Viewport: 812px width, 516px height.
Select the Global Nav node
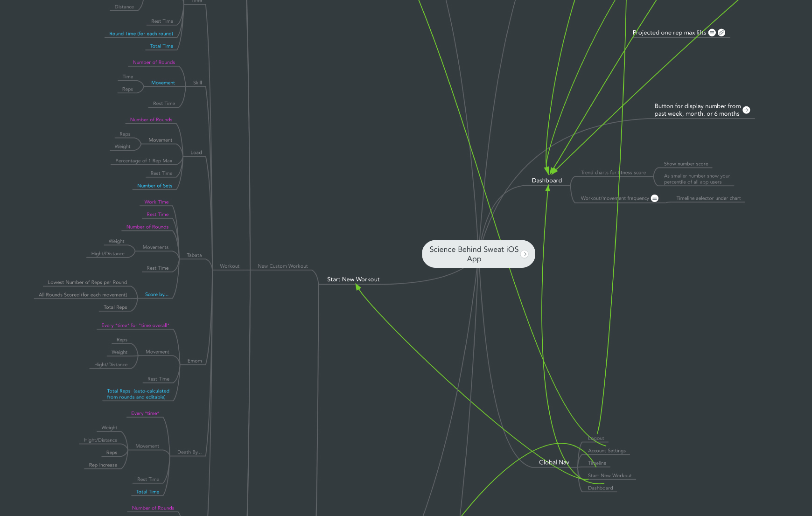coord(554,462)
